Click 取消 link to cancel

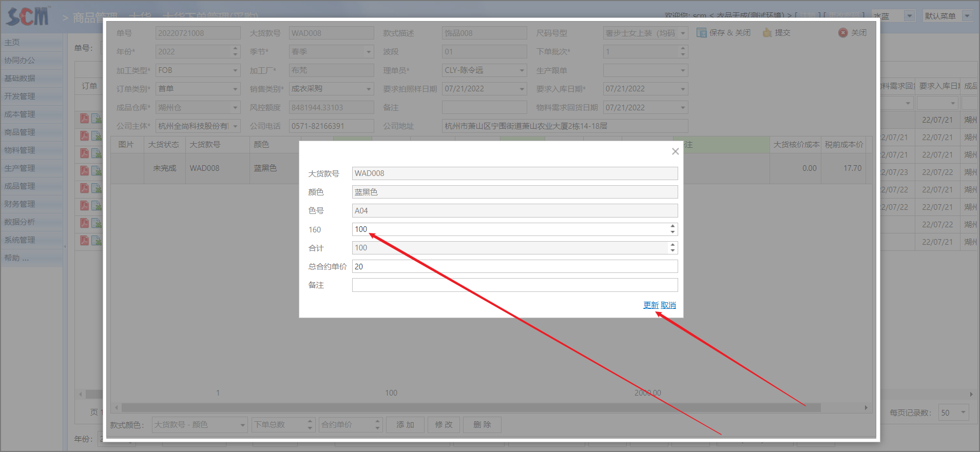point(668,305)
